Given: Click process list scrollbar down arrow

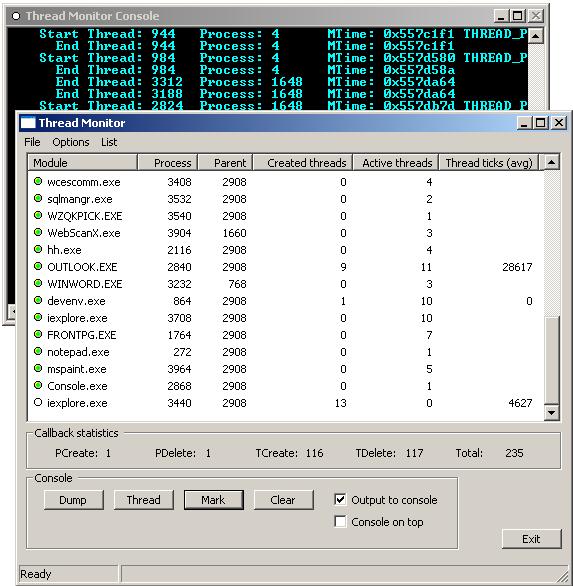Looking at the screenshot, I should 552,413.
